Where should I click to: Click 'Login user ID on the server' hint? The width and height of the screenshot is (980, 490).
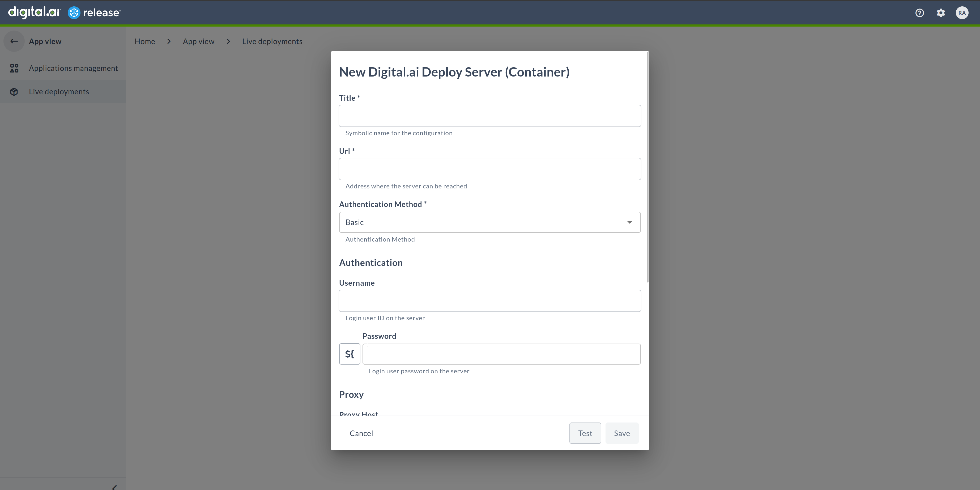pos(385,318)
